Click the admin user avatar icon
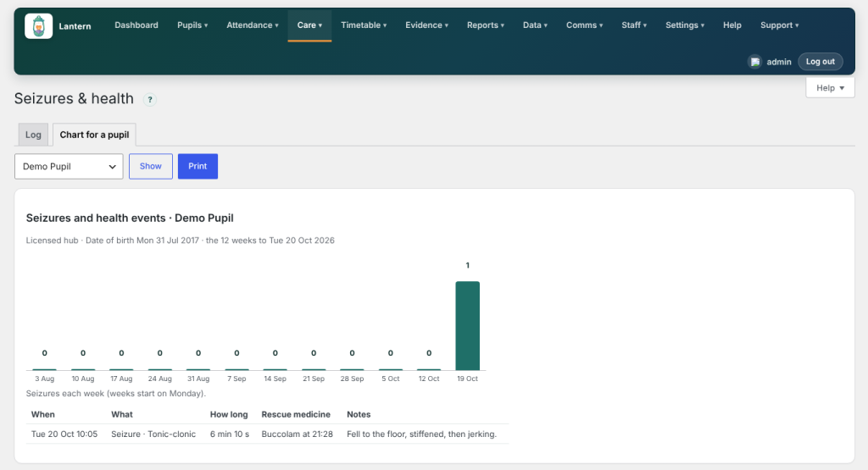The height and width of the screenshot is (470, 868). coord(754,62)
